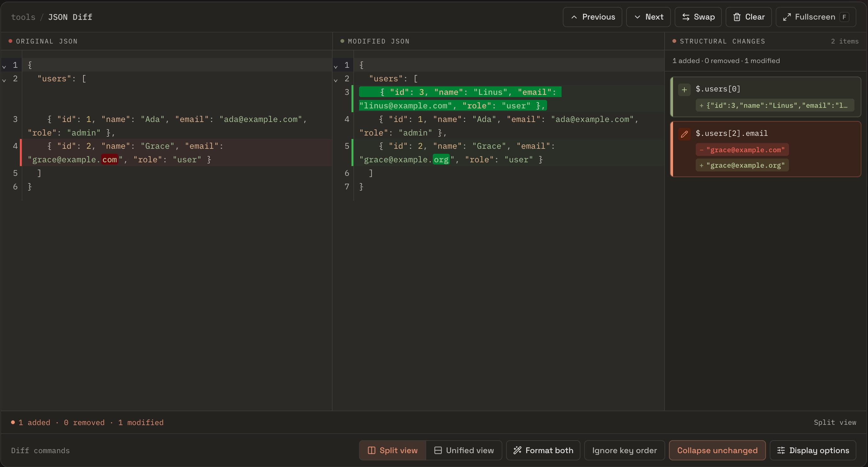Click the highlighted 'com' in Original JSON
The height and width of the screenshot is (467, 868).
(110, 159)
